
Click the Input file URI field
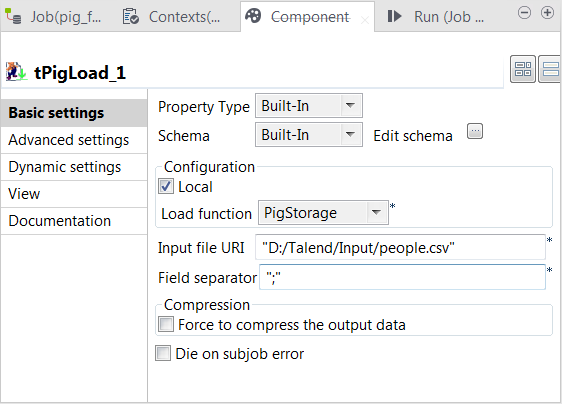[x=400, y=247]
